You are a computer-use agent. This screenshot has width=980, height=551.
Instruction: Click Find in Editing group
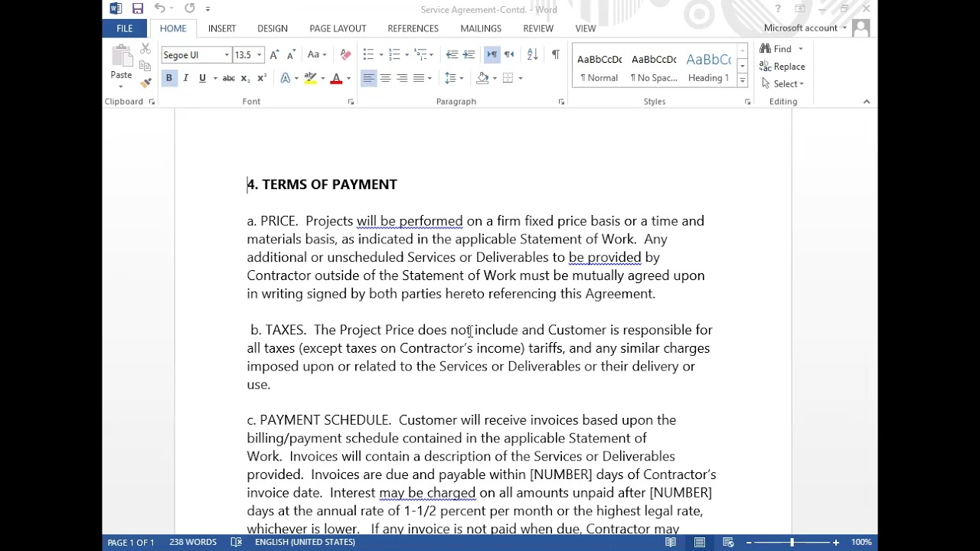[776, 49]
